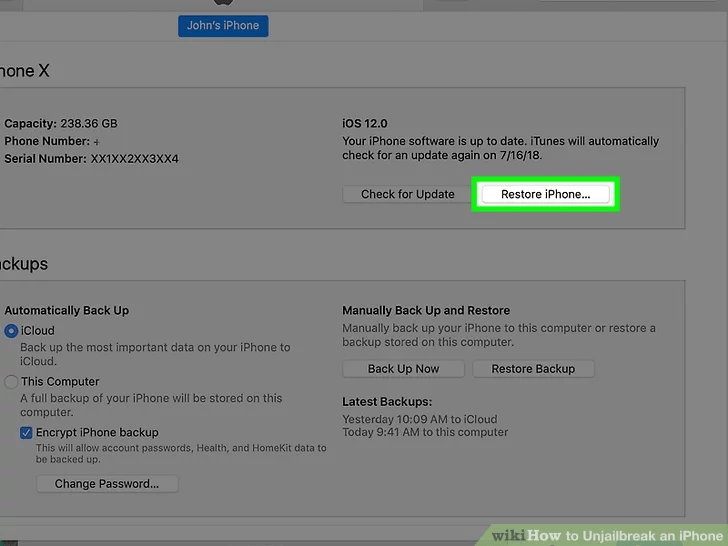Open the Change Password... dialog
The width and height of the screenshot is (728, 546).
click(107, 484)
